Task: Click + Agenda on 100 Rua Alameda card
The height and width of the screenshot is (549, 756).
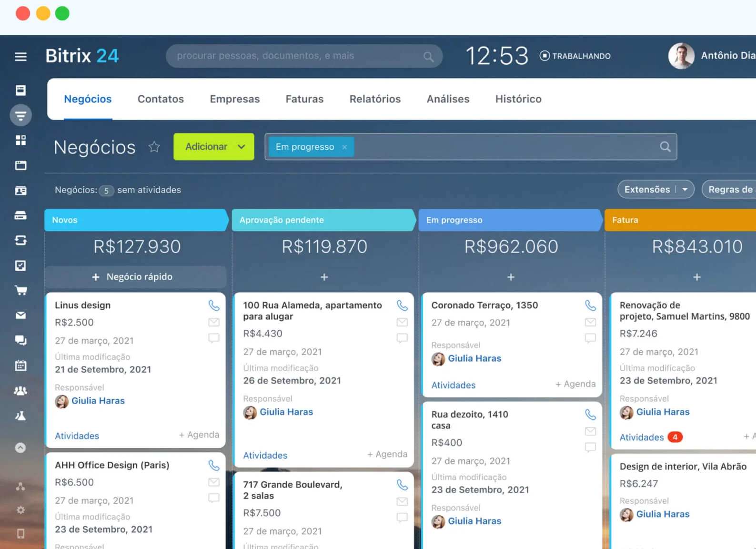Action: coord(387,454)
